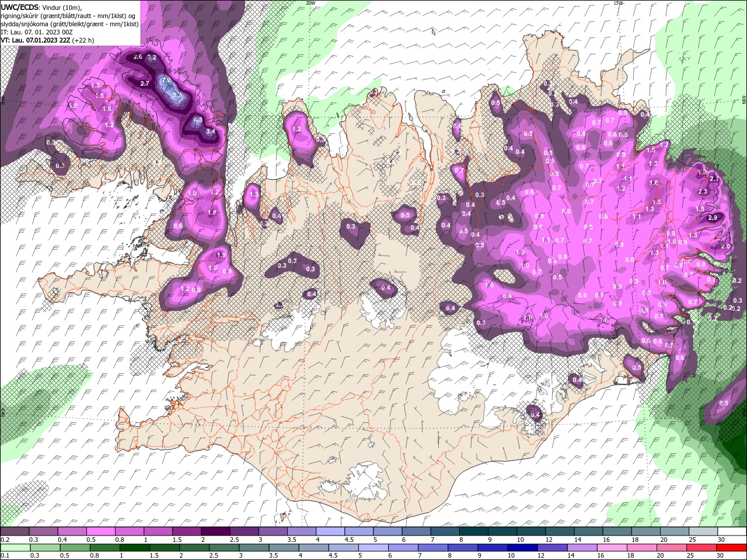
Task: Select the 2.6 value near the northwest peak
Action: [x=138, y=57]
